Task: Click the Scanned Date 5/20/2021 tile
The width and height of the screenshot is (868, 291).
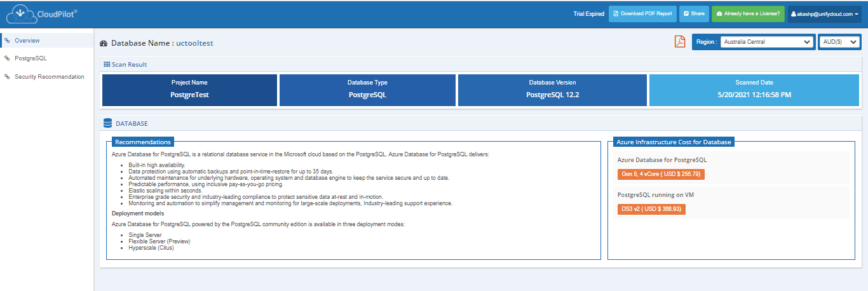Action: tap(754, 90)
